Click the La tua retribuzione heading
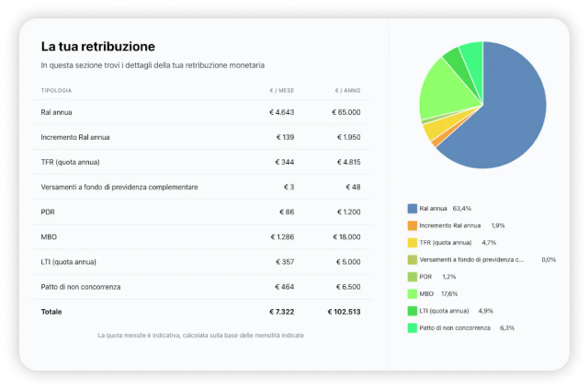 pos(98,46)
